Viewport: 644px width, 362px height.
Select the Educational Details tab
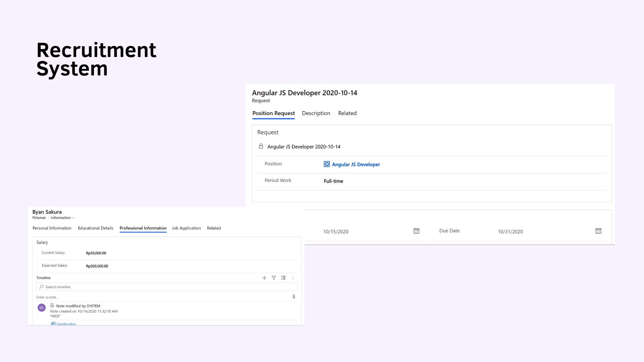point(96,228)
